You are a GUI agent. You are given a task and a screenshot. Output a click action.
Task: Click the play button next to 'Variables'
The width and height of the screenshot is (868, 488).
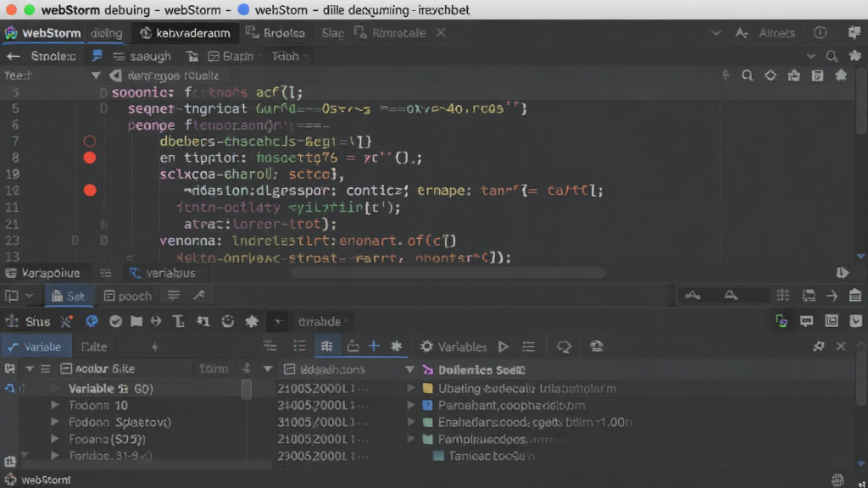pos(504,347)
